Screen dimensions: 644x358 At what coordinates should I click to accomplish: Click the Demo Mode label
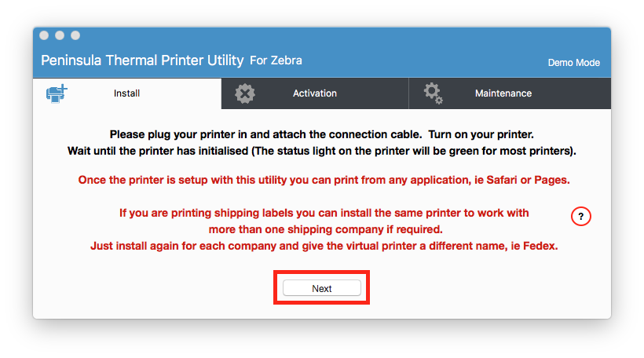[574, 63]
